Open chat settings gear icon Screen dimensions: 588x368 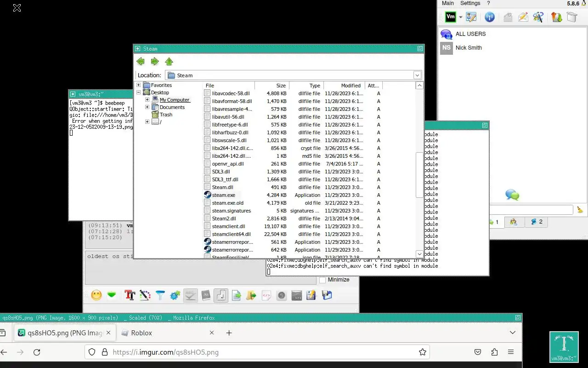tap(175, 295)
